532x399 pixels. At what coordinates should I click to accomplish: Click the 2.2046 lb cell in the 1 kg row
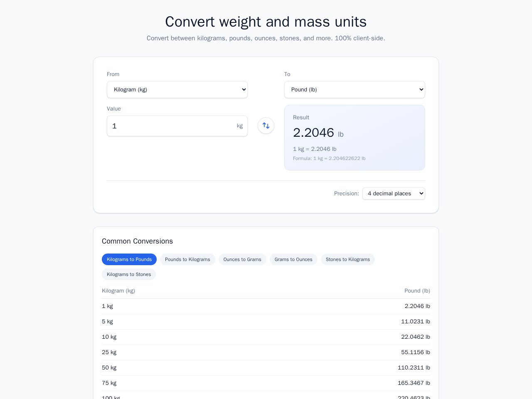click(417, 306)
